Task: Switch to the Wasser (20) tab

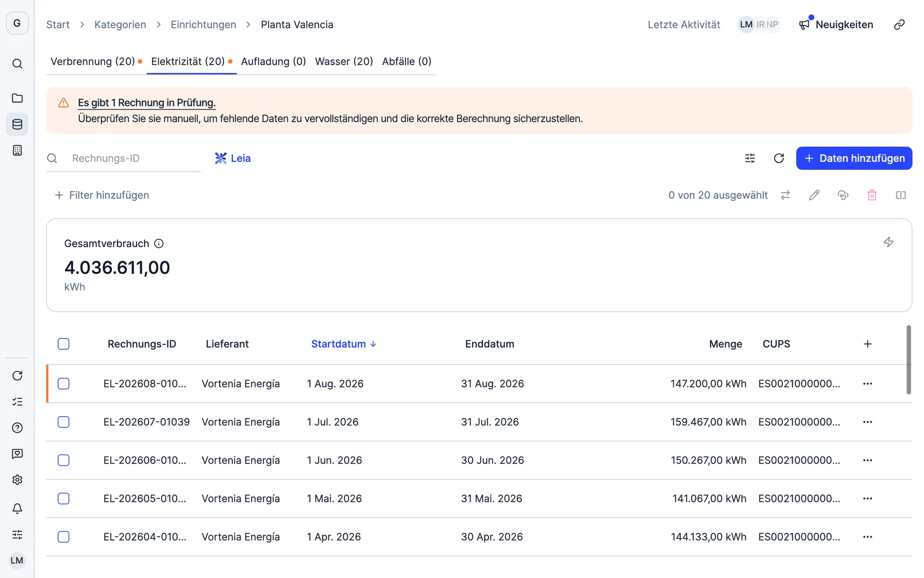Action: click(x=344, y=61)
